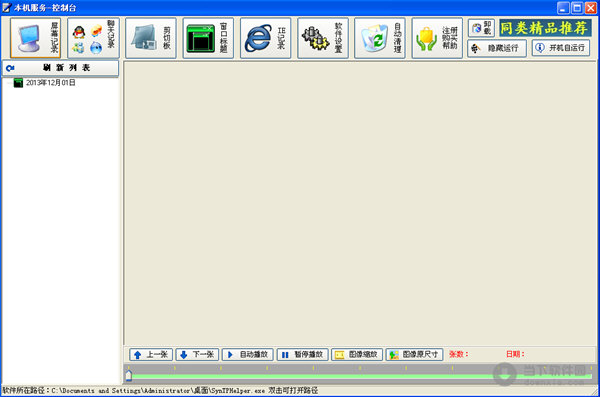Open the 屏幕记录 screen record panel
Viewport: 600px width, 397px height.
(x=36, y=38)
